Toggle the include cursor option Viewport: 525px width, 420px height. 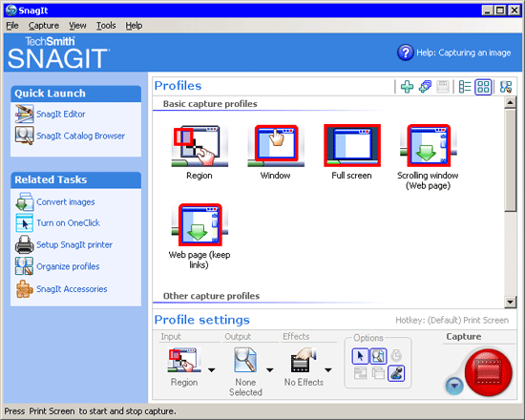point(360,356)
